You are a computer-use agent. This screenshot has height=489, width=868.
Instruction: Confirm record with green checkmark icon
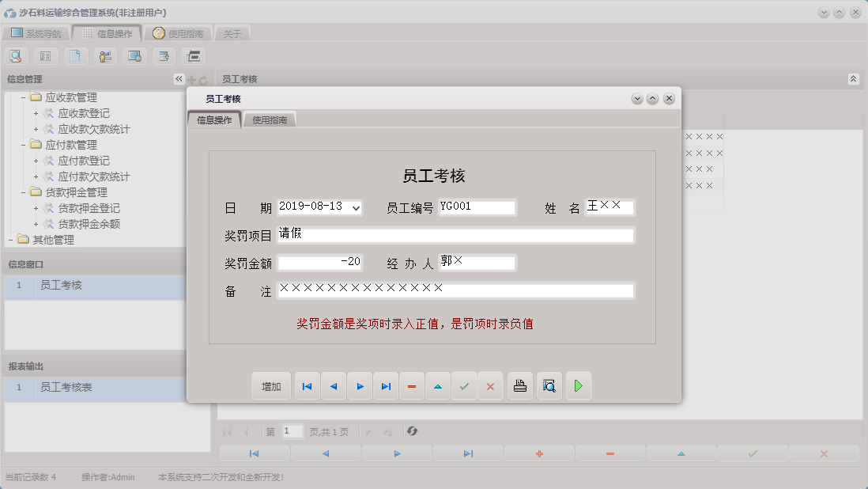(464, 385)
